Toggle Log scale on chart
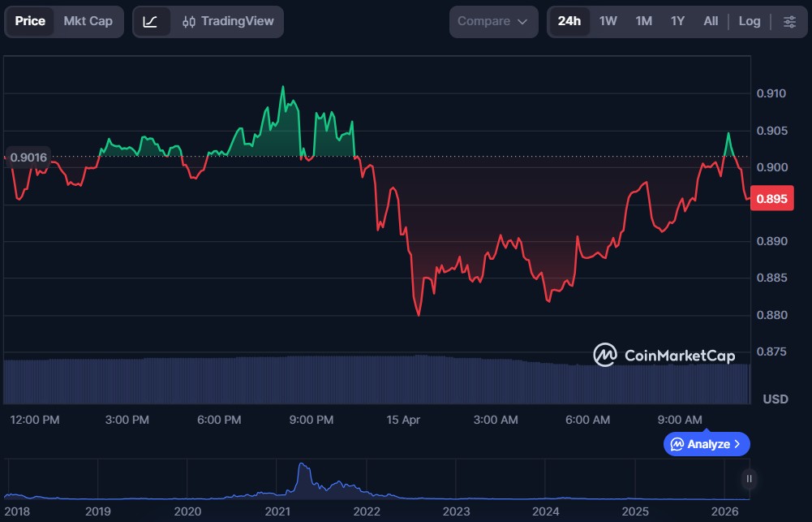 750,22
